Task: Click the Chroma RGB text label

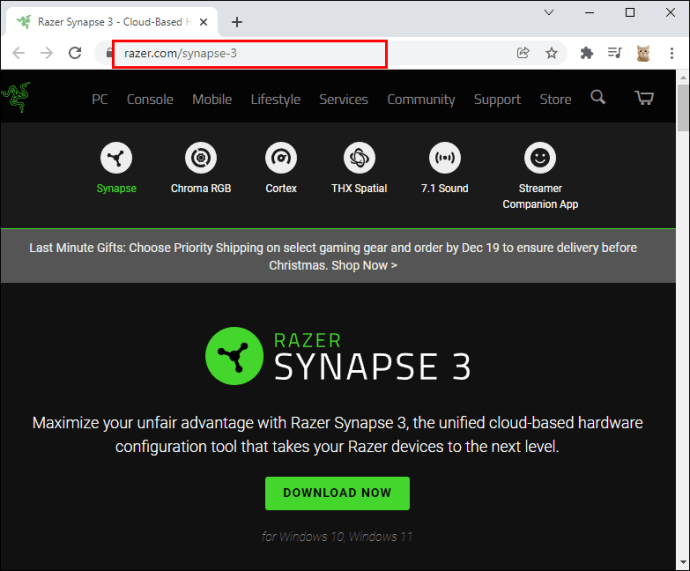Action: [x=201, y=188]
